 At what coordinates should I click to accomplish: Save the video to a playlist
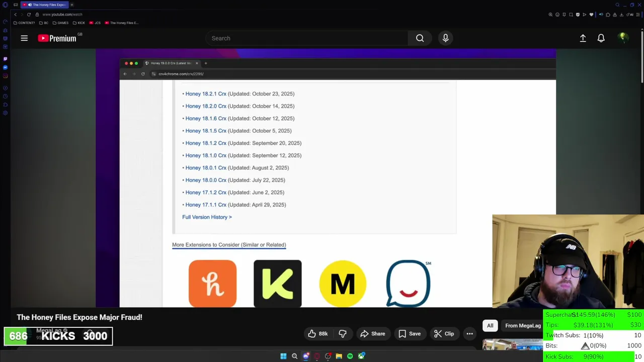[x=410, y=334]
